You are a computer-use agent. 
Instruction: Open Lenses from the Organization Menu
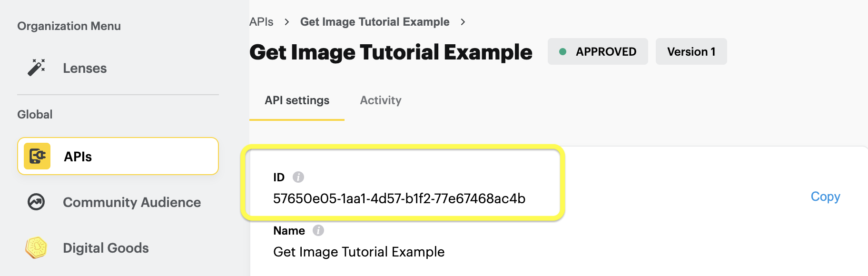point(85,68)
